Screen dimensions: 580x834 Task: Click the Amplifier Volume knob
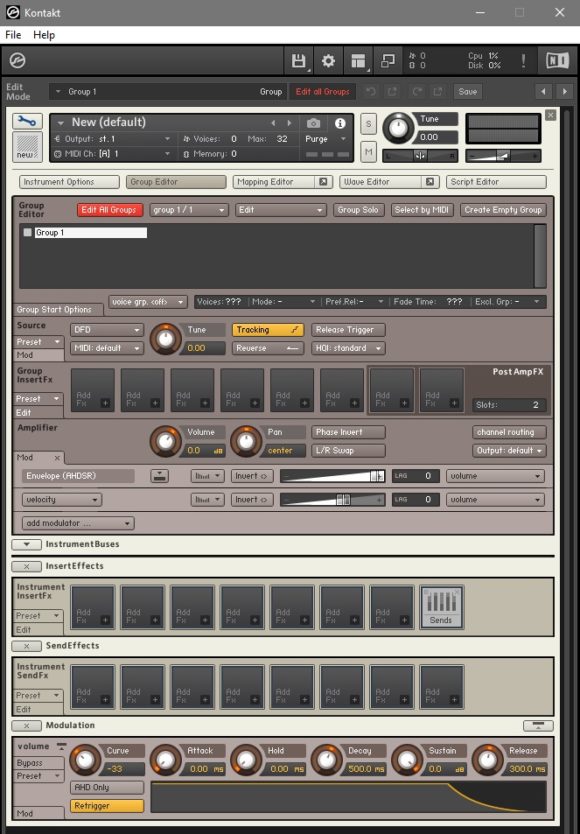pos(165,441)
